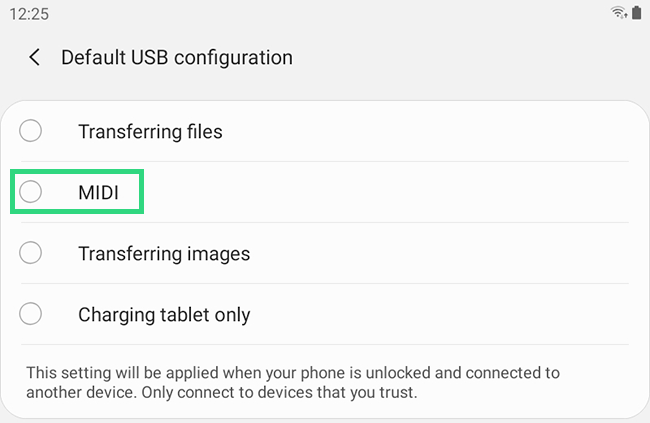
Task: Tap the "Default USB configuration" page title
Action: [177, 57]
